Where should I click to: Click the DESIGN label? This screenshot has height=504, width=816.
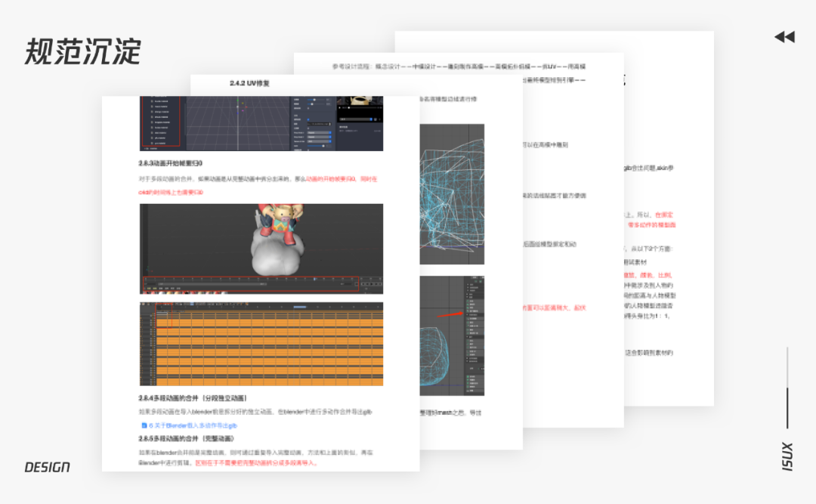pos(48,467)
